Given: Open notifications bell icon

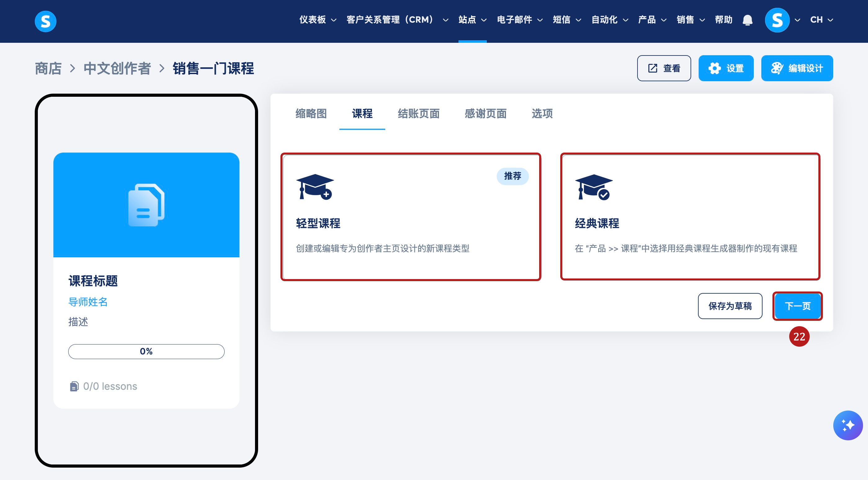Looking at the screenshot, I should coord(747,20).
